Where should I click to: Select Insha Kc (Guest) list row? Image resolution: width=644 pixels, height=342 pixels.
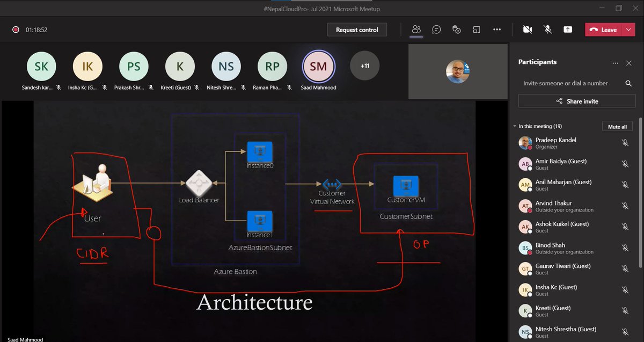click(574, 290)
